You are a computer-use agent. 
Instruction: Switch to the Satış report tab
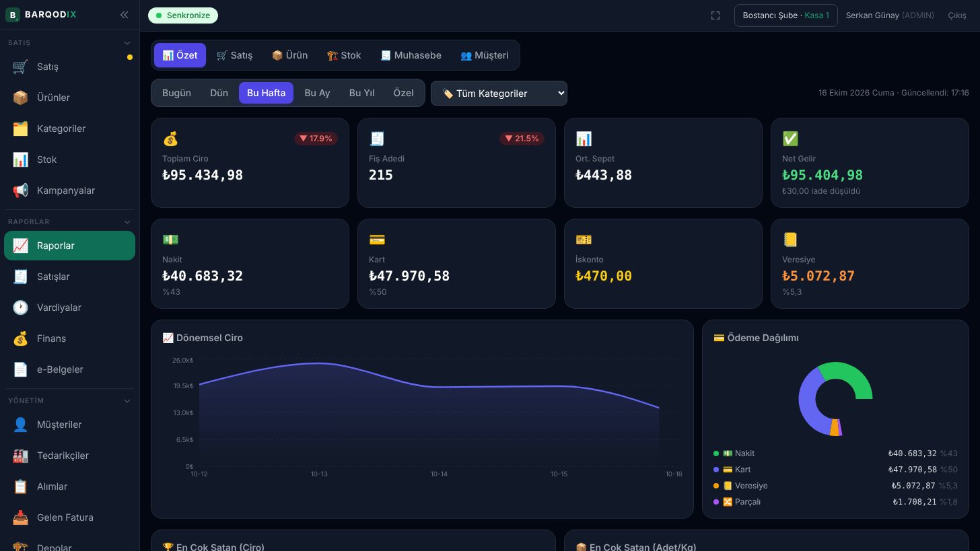coord(234,55)
